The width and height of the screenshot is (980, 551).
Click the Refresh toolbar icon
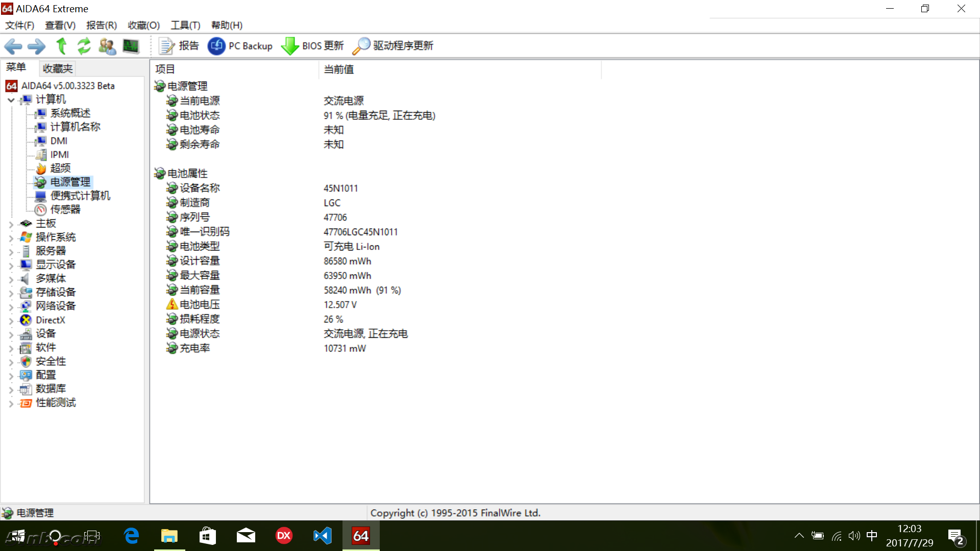[84, 46]
